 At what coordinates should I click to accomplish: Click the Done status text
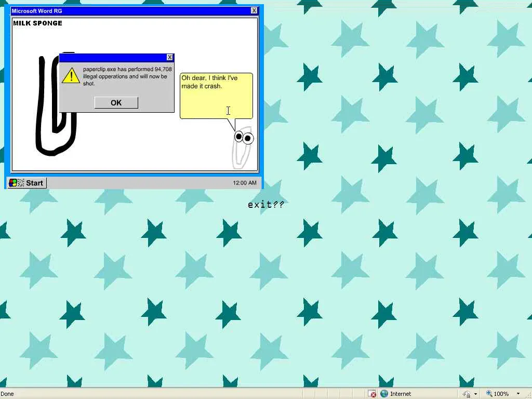pyautogui.click(x=7, y=394)
